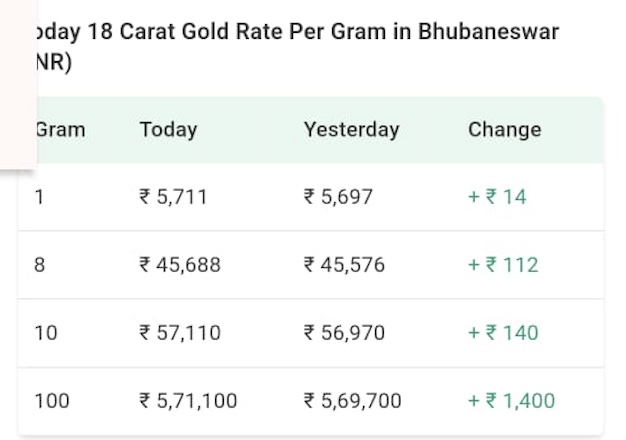
Task: Click today's price ₹ 45,688
Action: click(x=180, y=265)
